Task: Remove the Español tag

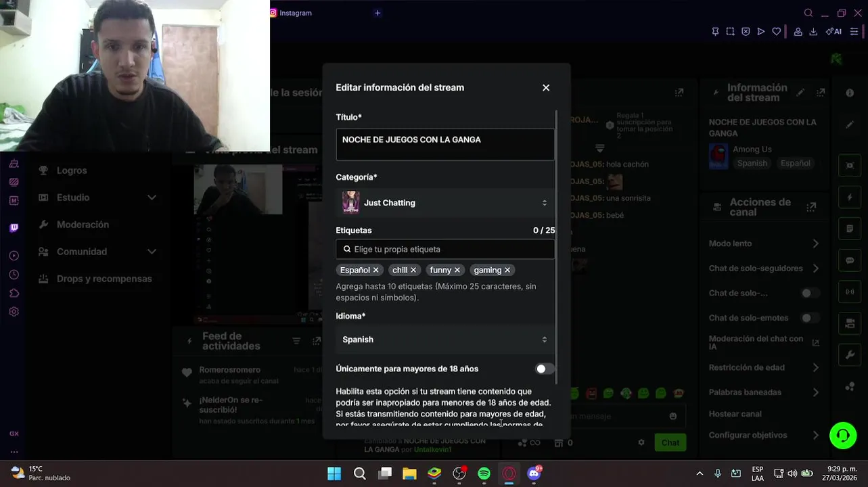Action: pos(375,270)
